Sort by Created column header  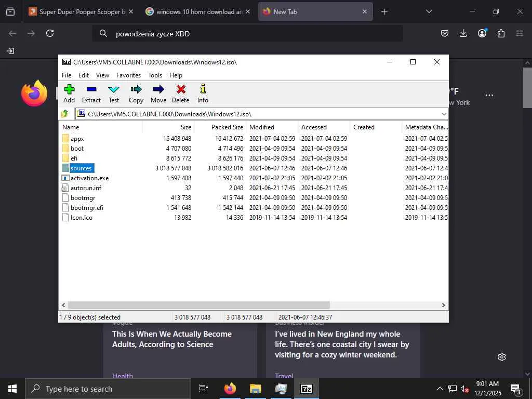tap(376, 127)
